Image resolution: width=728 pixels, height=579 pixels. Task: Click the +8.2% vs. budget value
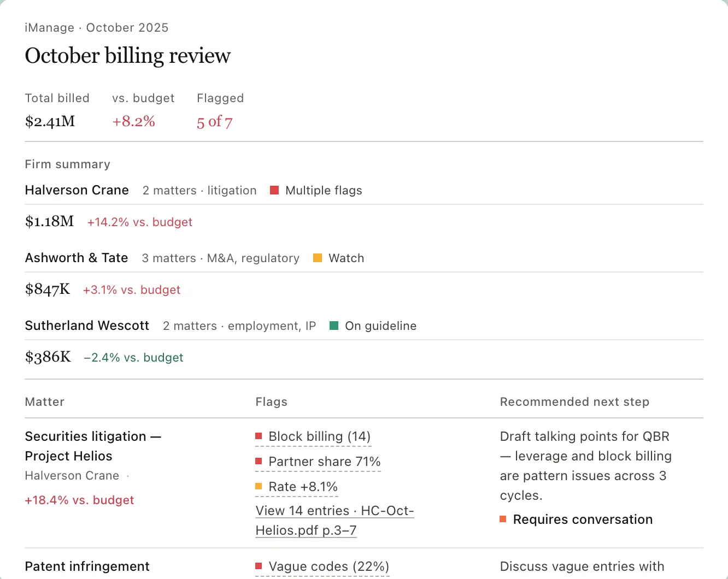pos(134,121)
